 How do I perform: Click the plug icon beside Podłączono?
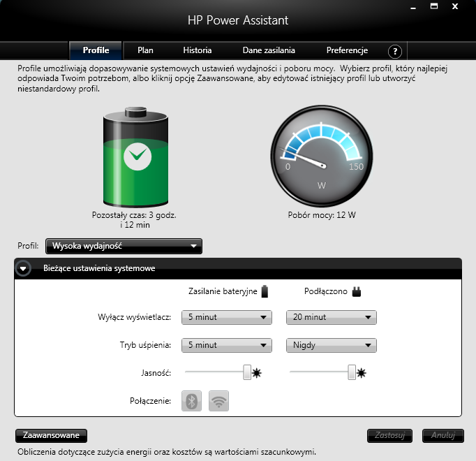357,292
